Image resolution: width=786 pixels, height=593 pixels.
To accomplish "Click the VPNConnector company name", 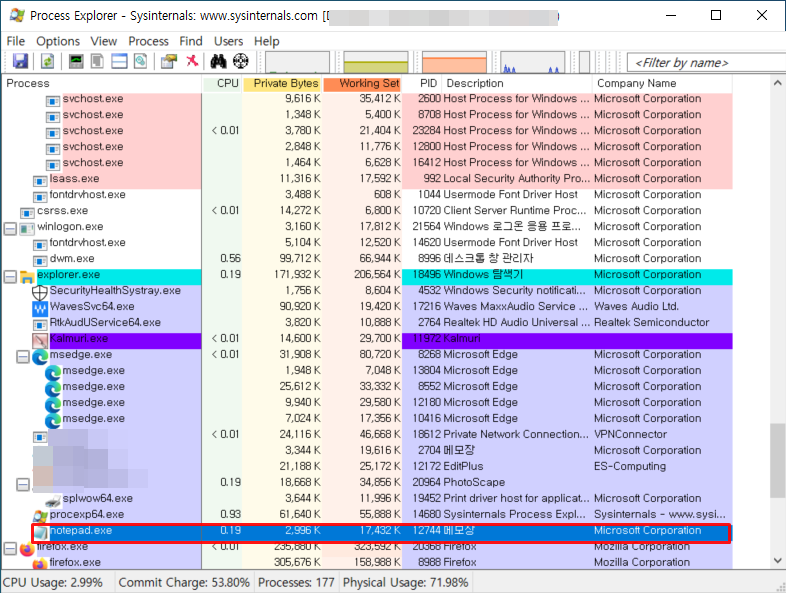I will (630, 434).
